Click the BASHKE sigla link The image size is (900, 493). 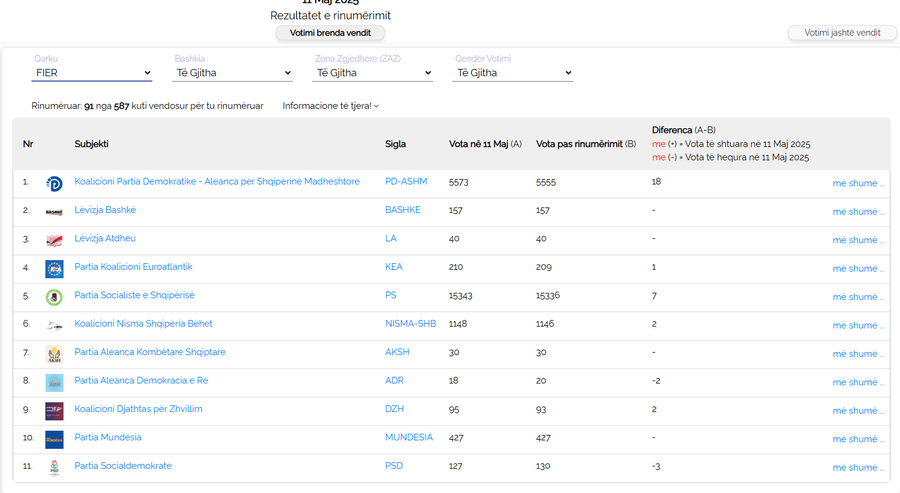click(x=403, y=210)
